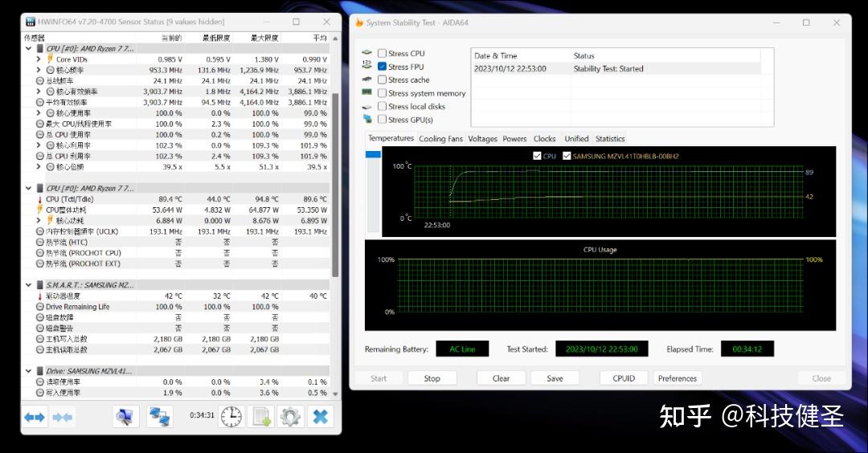Click the AIDA64 flame icon in title bar
The height and width of the screenshot is (453, 868).
[358, 22]
